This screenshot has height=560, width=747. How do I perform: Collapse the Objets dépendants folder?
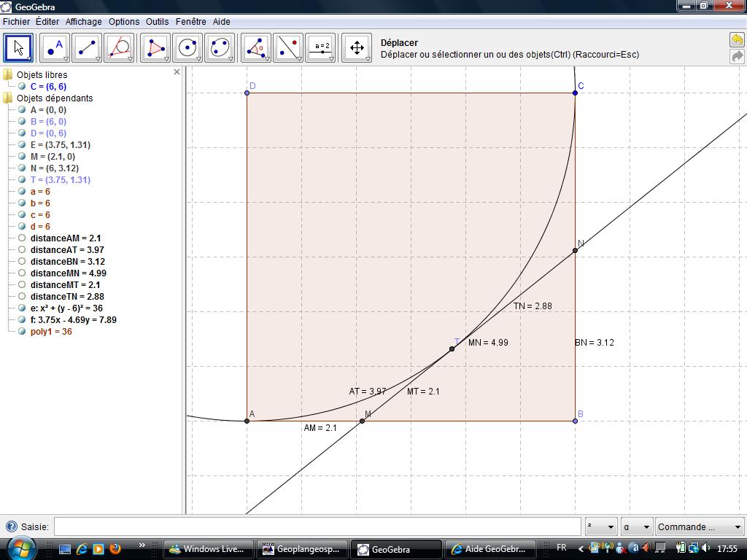tap(8, 98)
